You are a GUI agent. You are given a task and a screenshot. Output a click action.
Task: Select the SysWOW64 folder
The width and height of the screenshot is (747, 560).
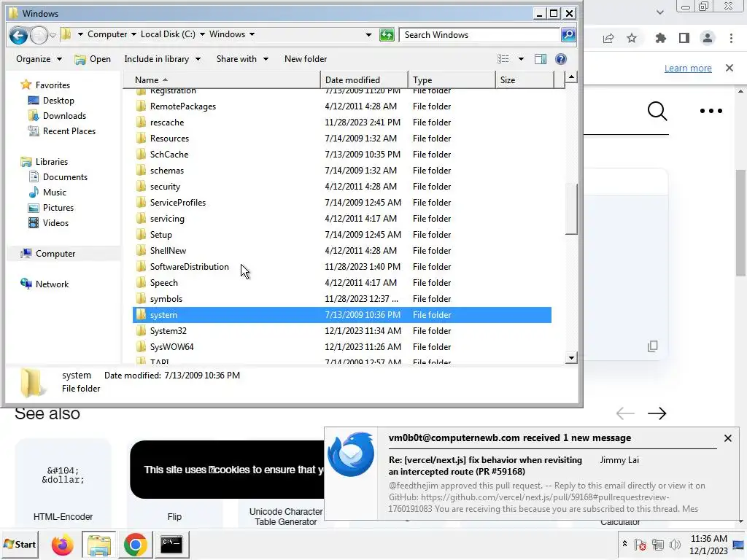click(x=171, y=346)
